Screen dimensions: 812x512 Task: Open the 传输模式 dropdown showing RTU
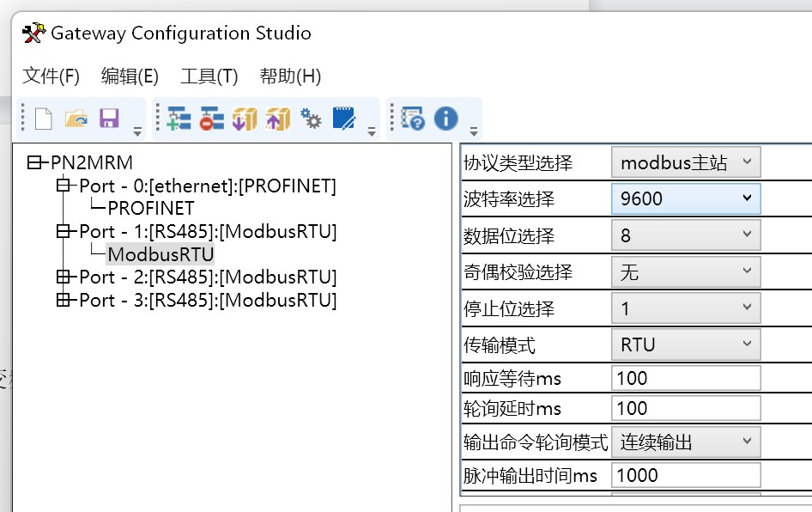click(x=685, y=344)
